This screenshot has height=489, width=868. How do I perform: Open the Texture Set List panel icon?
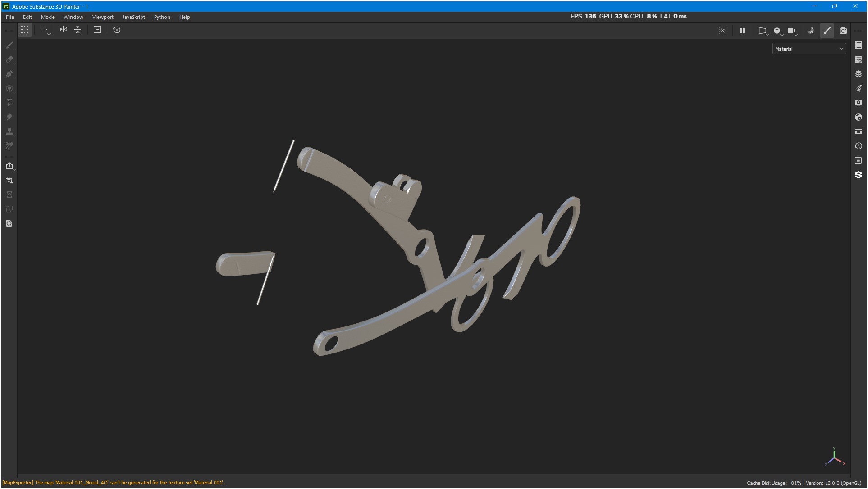(859, 45)
